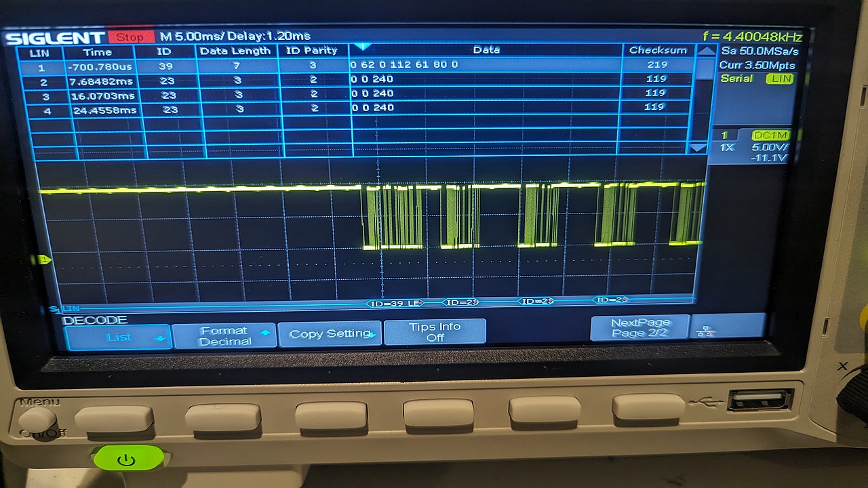Click the yellow LIN serial badge

pos(781,79)
